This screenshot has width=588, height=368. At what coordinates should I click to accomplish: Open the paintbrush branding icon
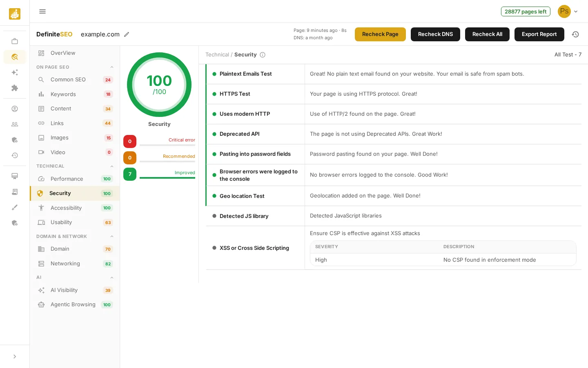tap(15, 207)
